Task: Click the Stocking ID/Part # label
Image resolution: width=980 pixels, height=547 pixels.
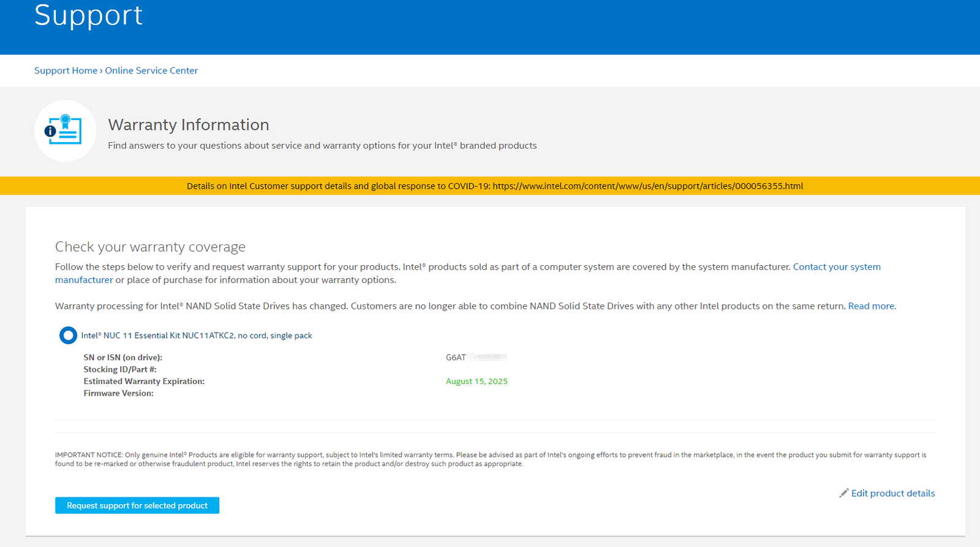Action: 120,369
